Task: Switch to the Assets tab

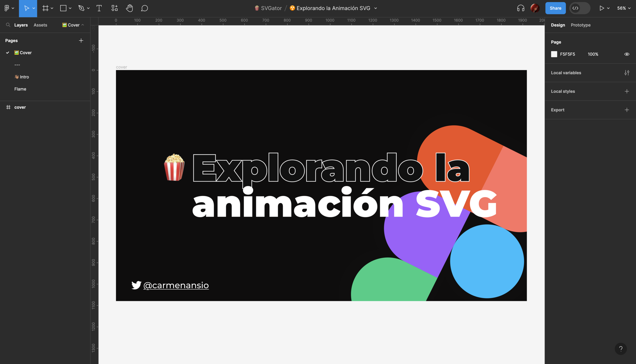Action: click(40, 25)
